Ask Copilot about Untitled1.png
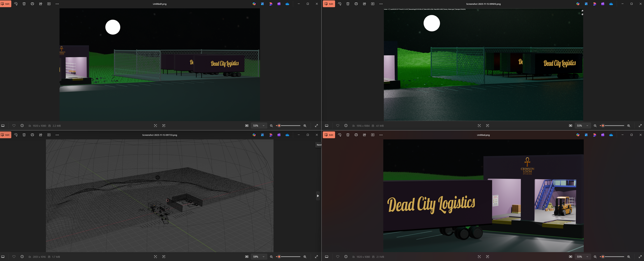 [x=254, y=4]
